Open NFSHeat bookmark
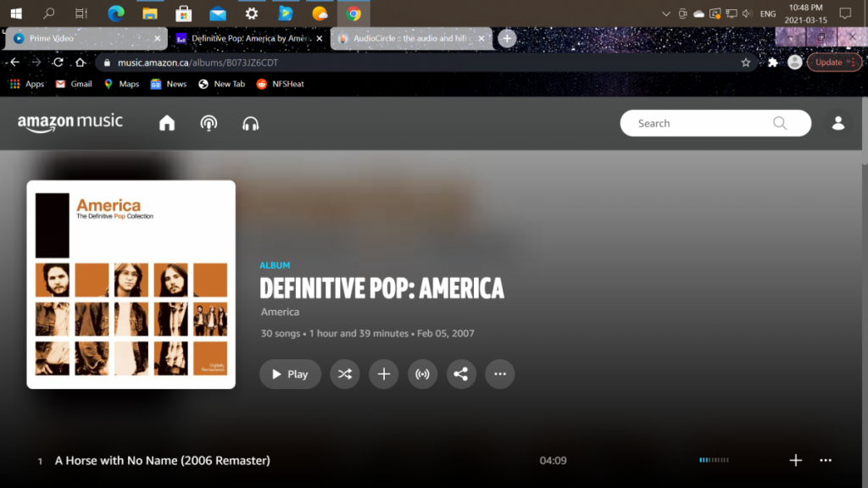The width and height of the screenshot is (868, 488). 281,84
